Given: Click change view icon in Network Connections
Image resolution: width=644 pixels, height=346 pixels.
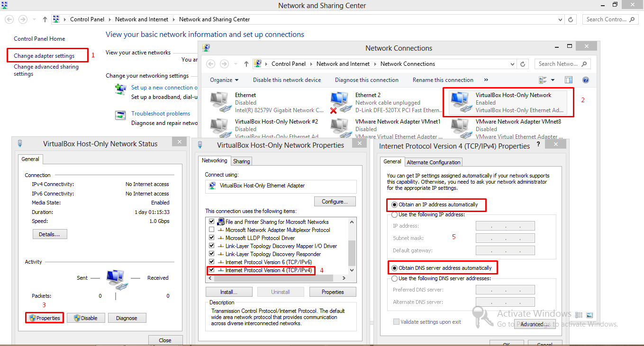Looking at the screenshot, I should pos(543,80).
